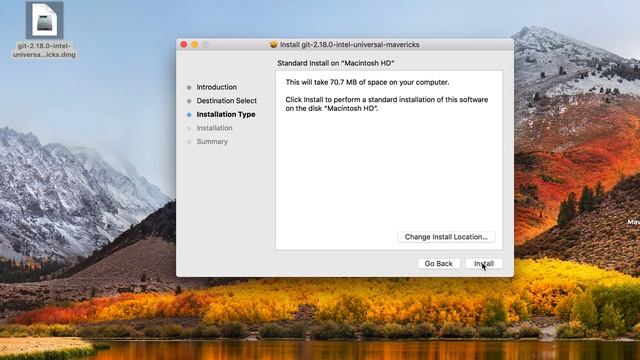Click the heading 'Standard Install on "Macintosh HD"'
This screenshot has height=360, width=640.
336,63
